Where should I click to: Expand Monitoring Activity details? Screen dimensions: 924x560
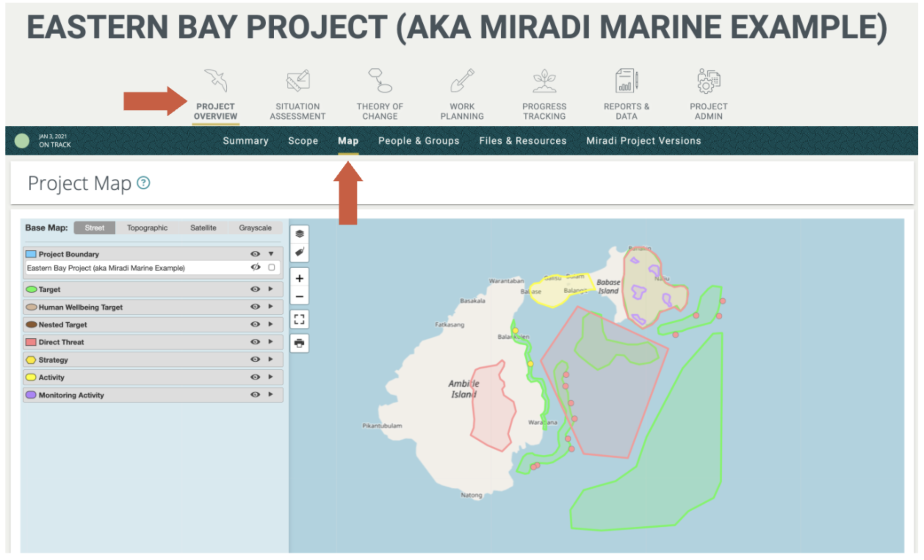[270, 394]
